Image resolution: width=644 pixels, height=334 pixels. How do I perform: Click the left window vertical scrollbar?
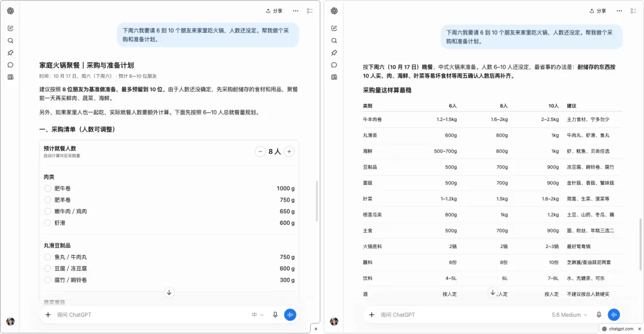coord(317,202)
